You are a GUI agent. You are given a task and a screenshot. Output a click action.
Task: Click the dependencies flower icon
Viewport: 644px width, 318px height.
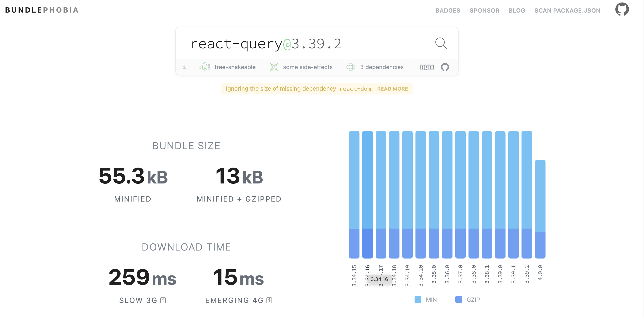351,67
